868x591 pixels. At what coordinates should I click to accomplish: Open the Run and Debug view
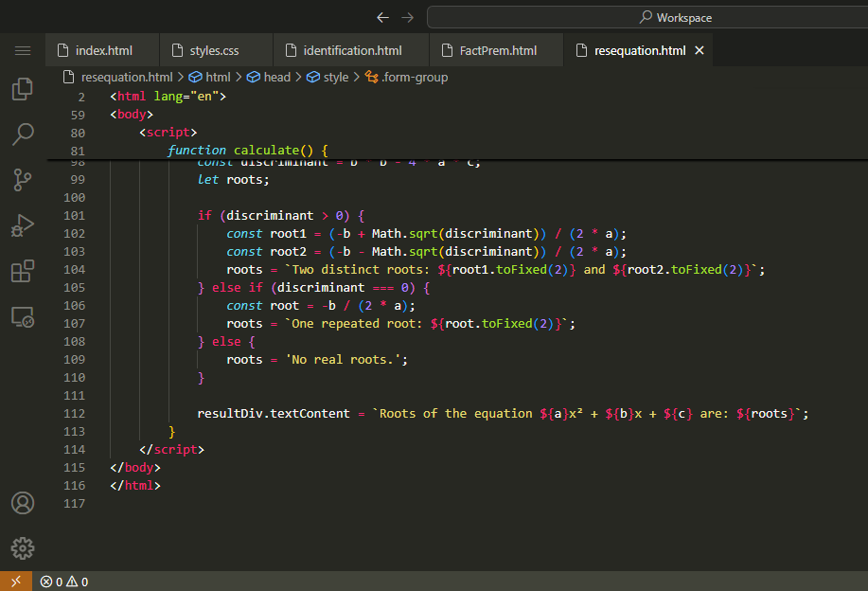(23, 224)
